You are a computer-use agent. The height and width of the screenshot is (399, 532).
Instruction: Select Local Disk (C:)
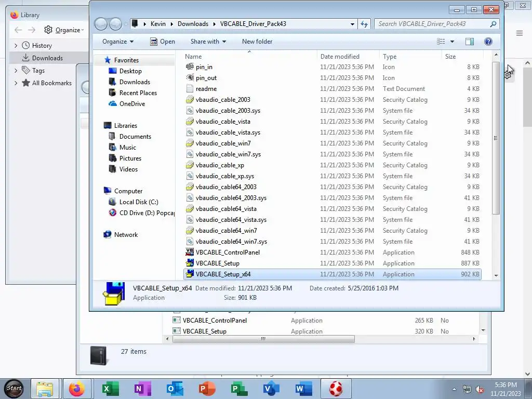[x=138, y=202]
